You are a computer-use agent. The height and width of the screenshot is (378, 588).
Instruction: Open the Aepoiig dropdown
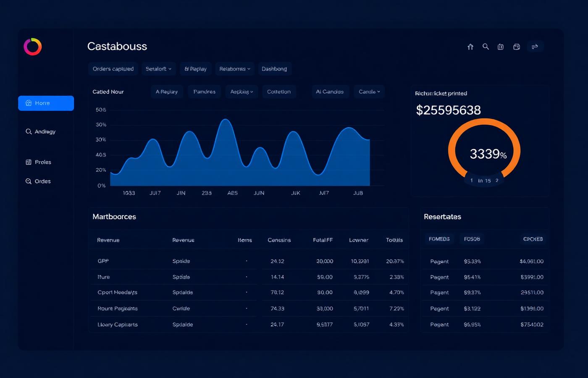pyautogui.click(x=241, y=92)
